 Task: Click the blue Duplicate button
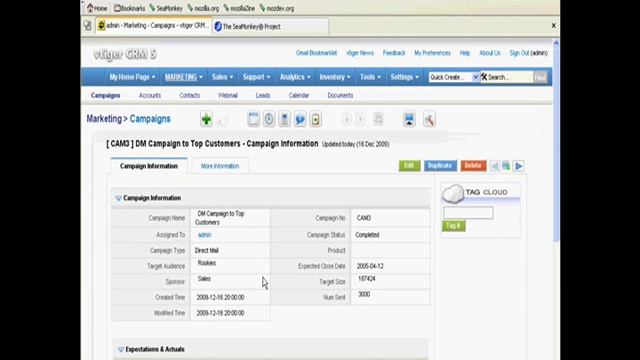pyautogui.click(x=440, y=165)
